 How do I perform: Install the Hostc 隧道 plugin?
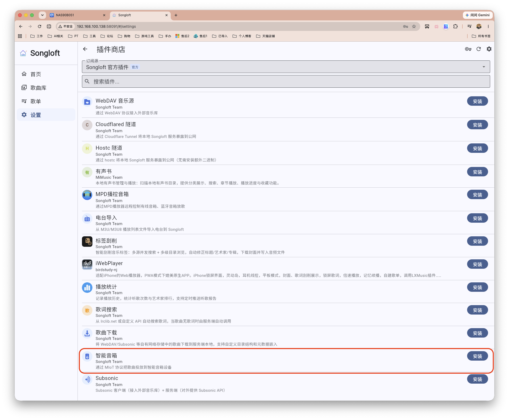[477, 149]
